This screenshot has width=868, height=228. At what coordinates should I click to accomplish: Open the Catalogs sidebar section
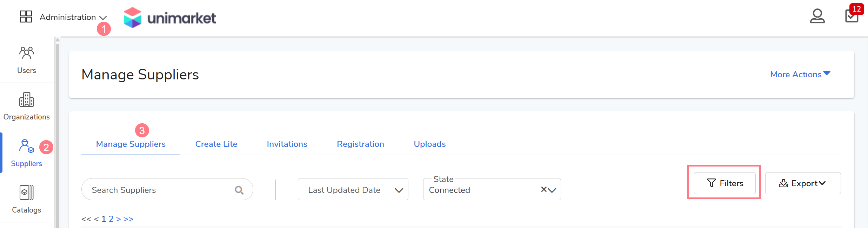(x=27, y=199)
